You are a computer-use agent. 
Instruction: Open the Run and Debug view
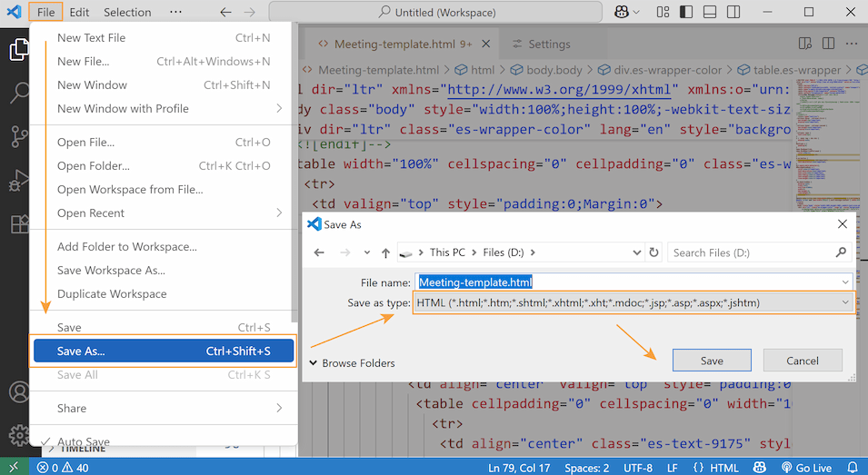click(x=19, y=180)
